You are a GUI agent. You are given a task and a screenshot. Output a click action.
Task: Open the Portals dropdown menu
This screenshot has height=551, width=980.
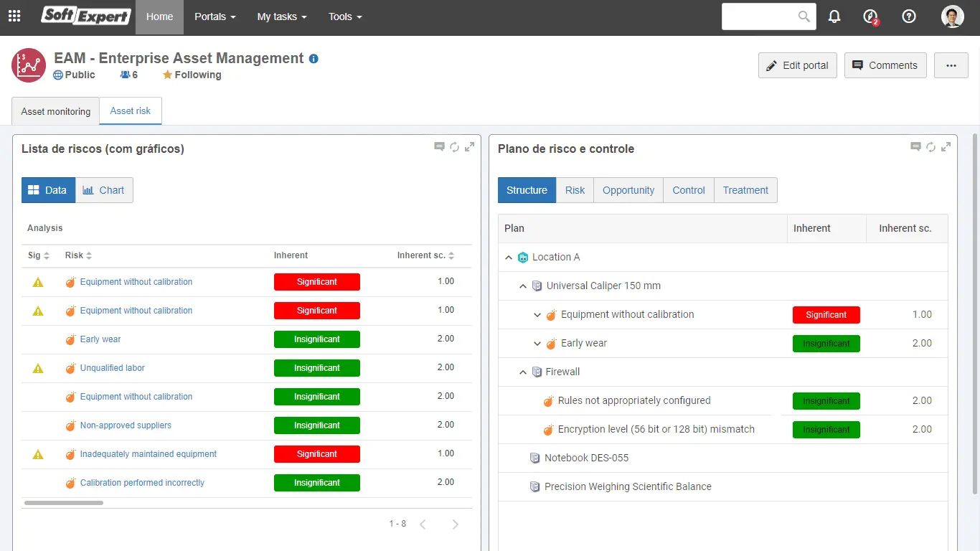(x=215, y=17)
